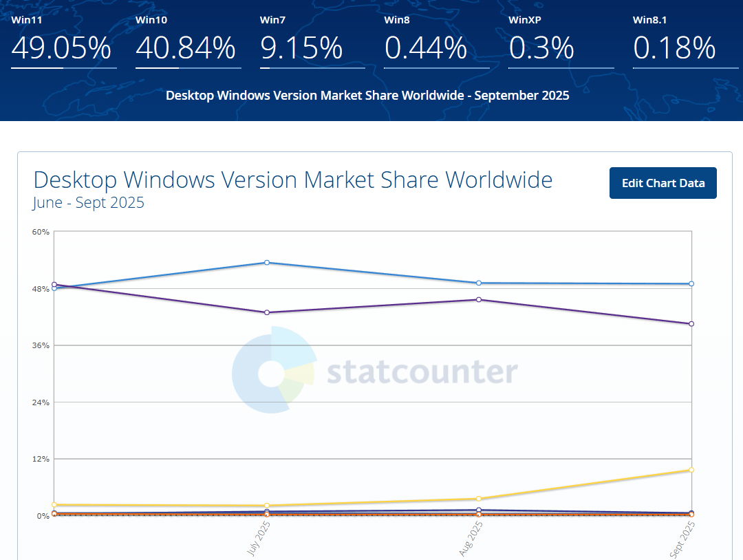The height and width of the screenshot is (560, 743).
Task: Select the Win7 9.15% statistic
Action: tap(301, 48)
